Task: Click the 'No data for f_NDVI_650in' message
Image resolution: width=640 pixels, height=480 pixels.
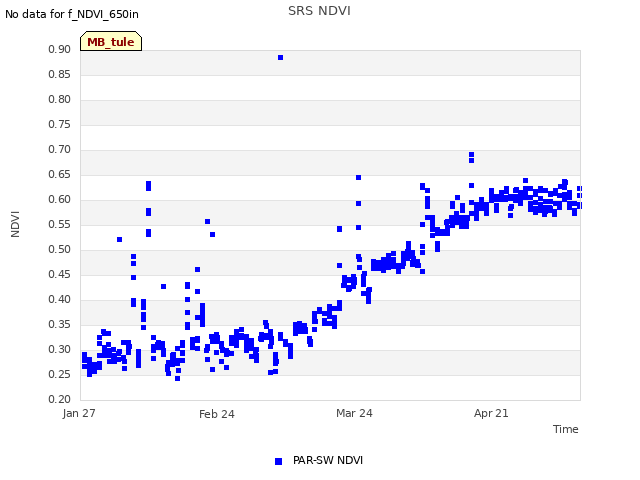Action: (72, 14)
